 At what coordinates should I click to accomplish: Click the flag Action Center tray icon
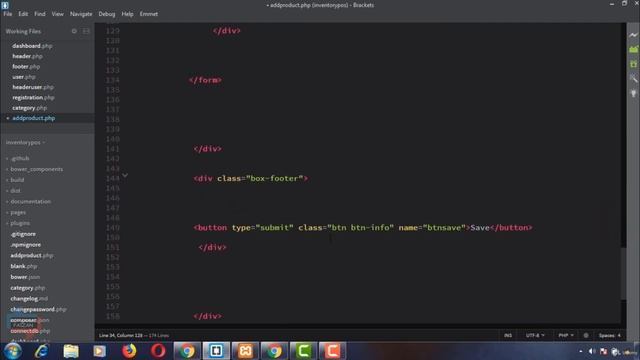click(x=604, y=351)
